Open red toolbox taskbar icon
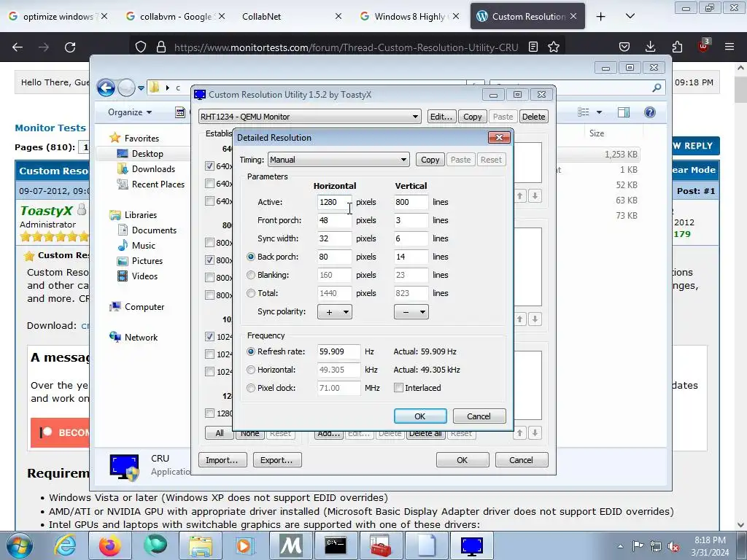Screen dimensions: 747x560 click(381, 545)
